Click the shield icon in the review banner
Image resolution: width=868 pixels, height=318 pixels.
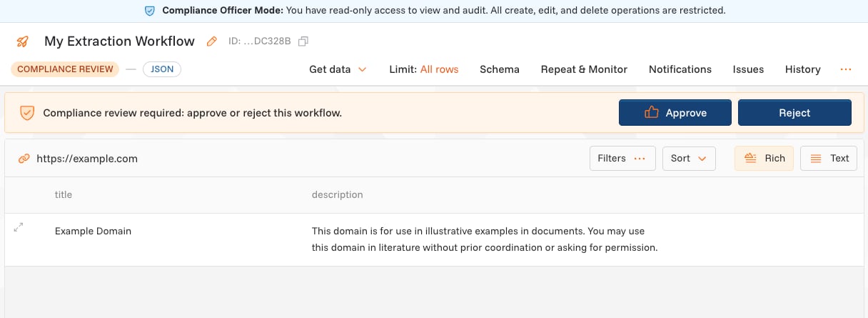click(x=26, y=113)
